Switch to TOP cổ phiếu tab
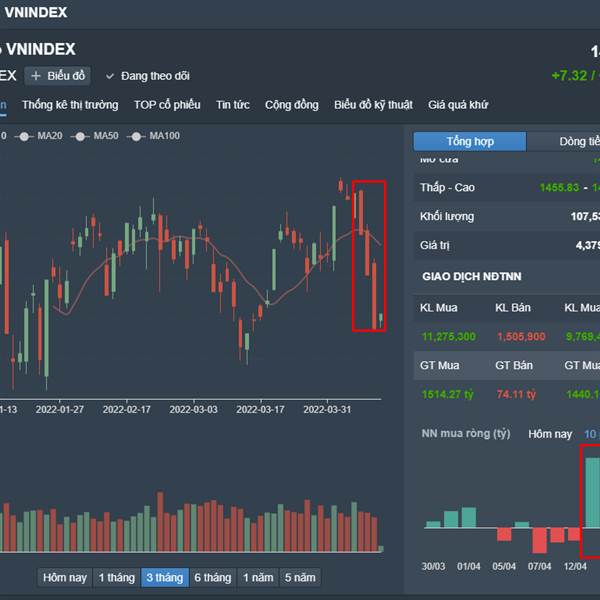 (x=167, y=105)
